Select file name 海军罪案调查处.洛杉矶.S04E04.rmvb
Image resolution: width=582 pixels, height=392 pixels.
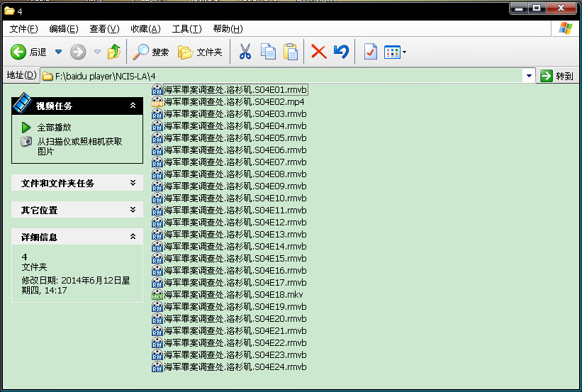tap(235, 126)
